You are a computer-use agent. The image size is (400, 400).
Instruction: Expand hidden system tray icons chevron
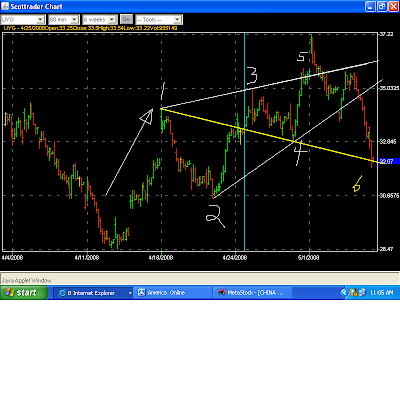[x=344, y=293]
